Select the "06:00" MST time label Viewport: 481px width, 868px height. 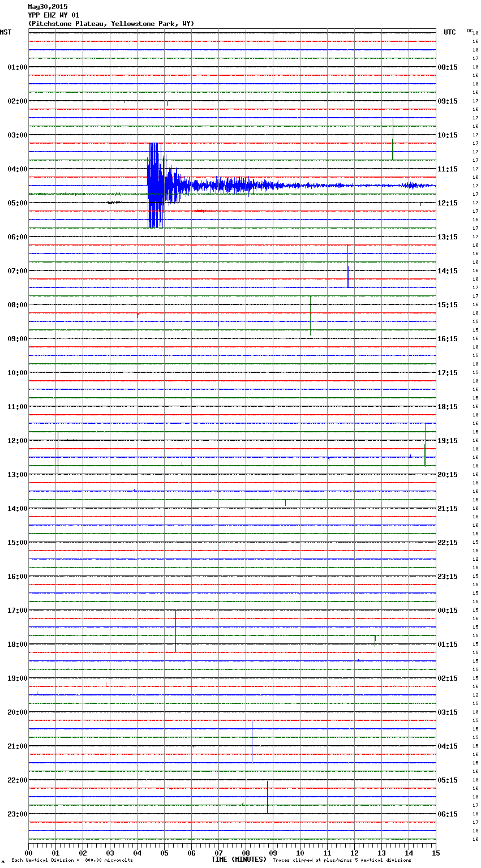click(18, 237)
